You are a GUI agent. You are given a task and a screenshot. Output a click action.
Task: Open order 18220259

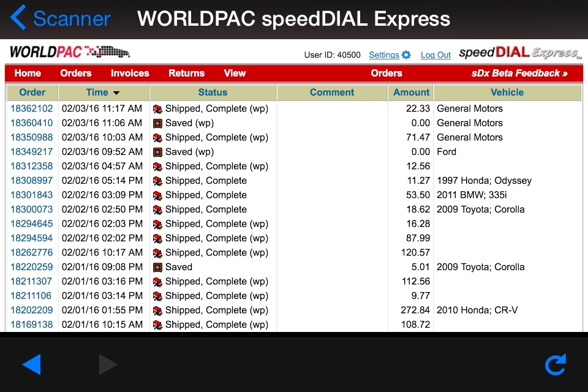click(31, 267)
